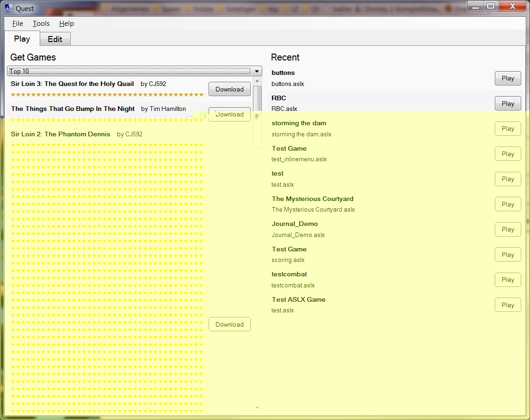Viewport: 530px width, 420px height.
Task: Download Sir Loin 3: Quest for Holy Quail
Action: [229, 89]
